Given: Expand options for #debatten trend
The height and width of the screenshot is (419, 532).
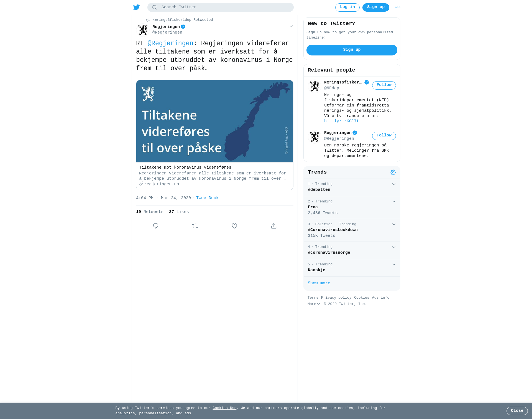Looking at the screenshot, I should (394, 184).
